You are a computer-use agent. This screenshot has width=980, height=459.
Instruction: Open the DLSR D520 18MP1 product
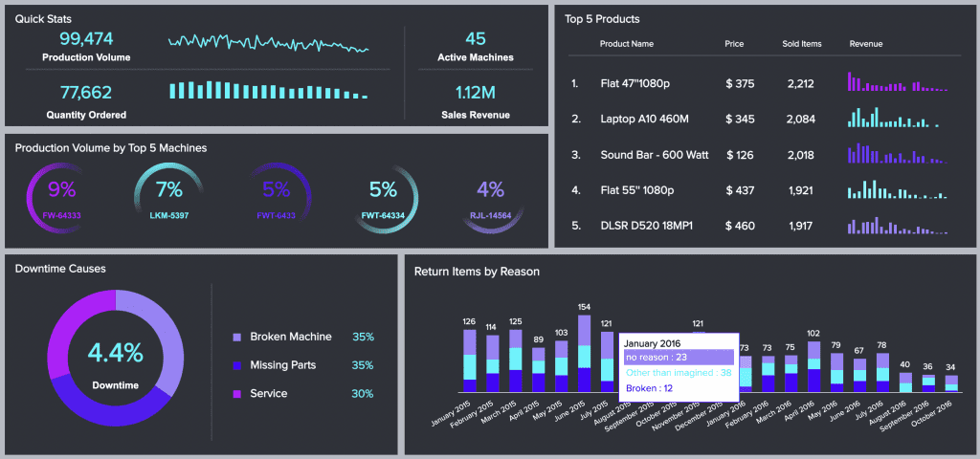[x=646, y=226]
